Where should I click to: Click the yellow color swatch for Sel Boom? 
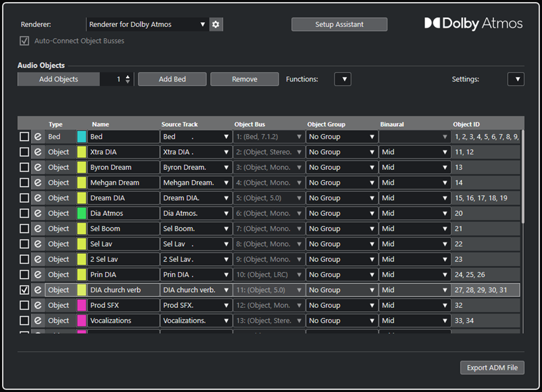click(x=81, y=229)
